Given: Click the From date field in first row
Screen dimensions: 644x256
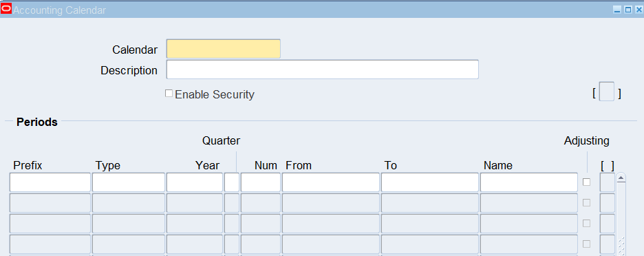Looking at the screenshot, I should [x=331, y=182].
